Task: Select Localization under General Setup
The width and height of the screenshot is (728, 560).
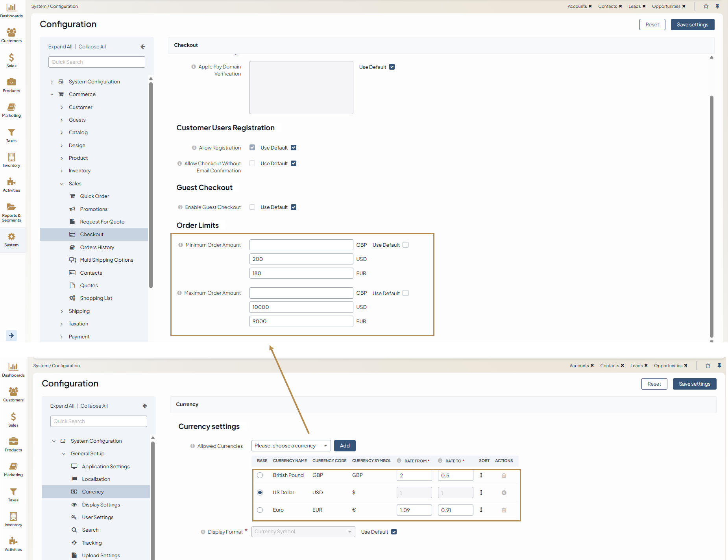Action: pyautogui.click(x=96, y=479)
